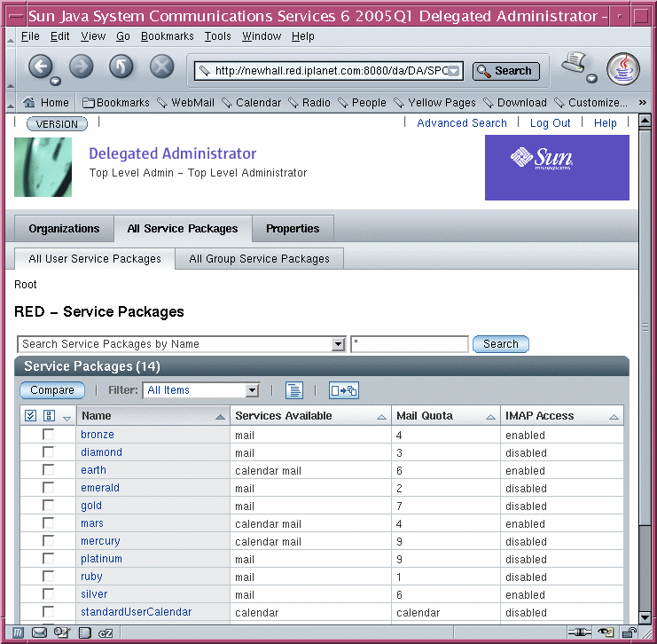Switch to the Properties tab
The height and width of the screenshot is (644, 657).
click(293, 229)
